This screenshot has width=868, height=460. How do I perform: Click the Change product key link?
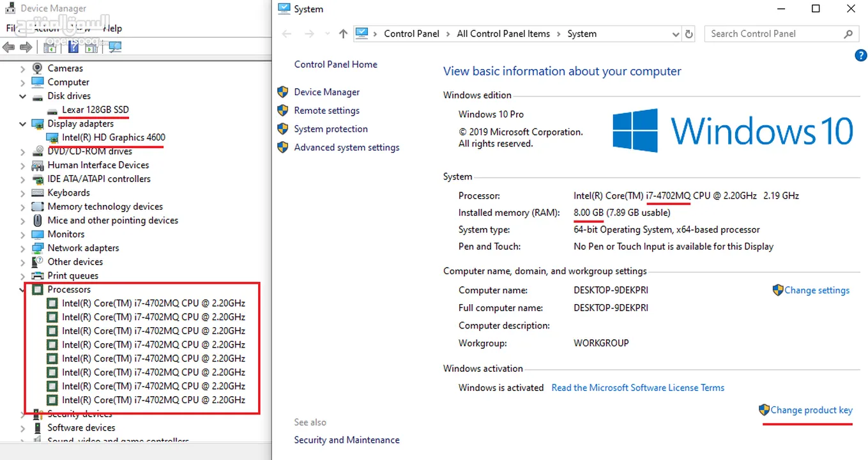pos(811,410)
